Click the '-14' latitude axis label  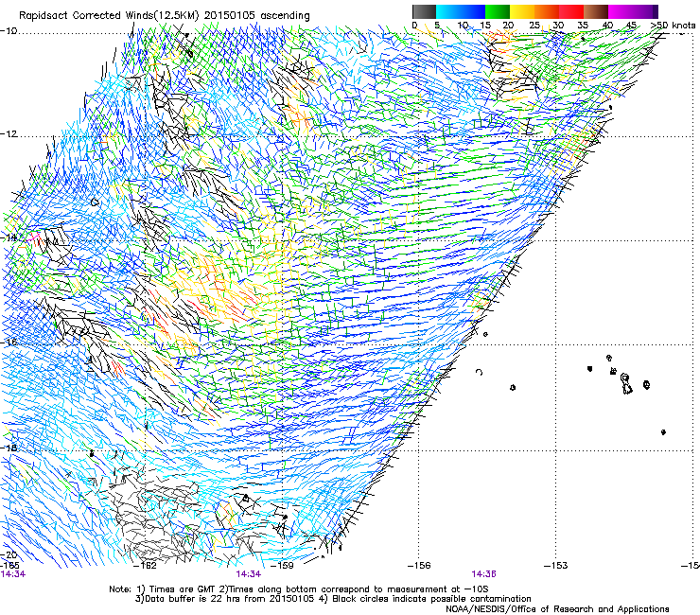9,237
